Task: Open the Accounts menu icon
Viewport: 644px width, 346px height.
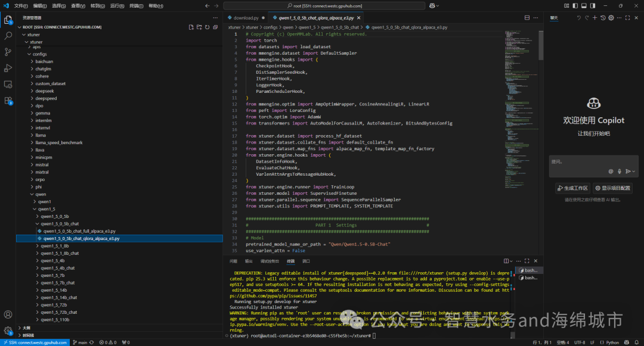Action: [8, 314]
